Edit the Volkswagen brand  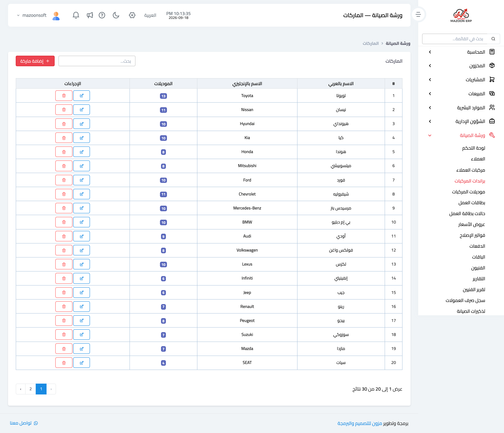point(82,250)
